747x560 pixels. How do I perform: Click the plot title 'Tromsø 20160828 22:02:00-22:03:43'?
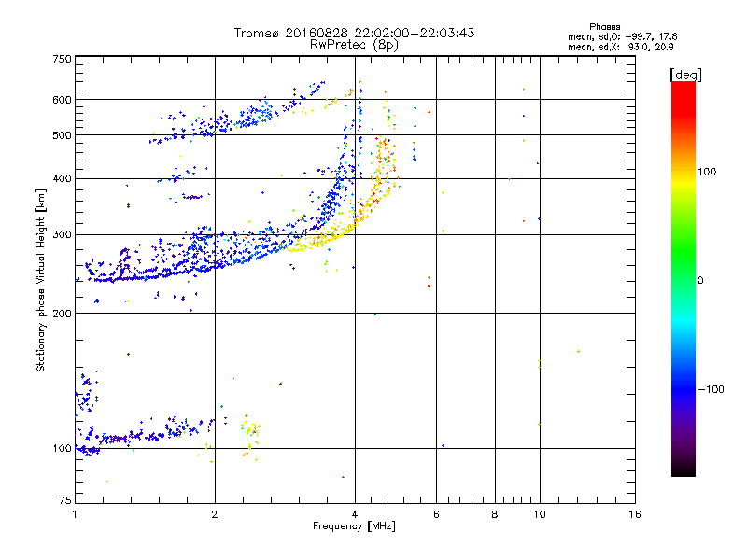tap(354, 33)
